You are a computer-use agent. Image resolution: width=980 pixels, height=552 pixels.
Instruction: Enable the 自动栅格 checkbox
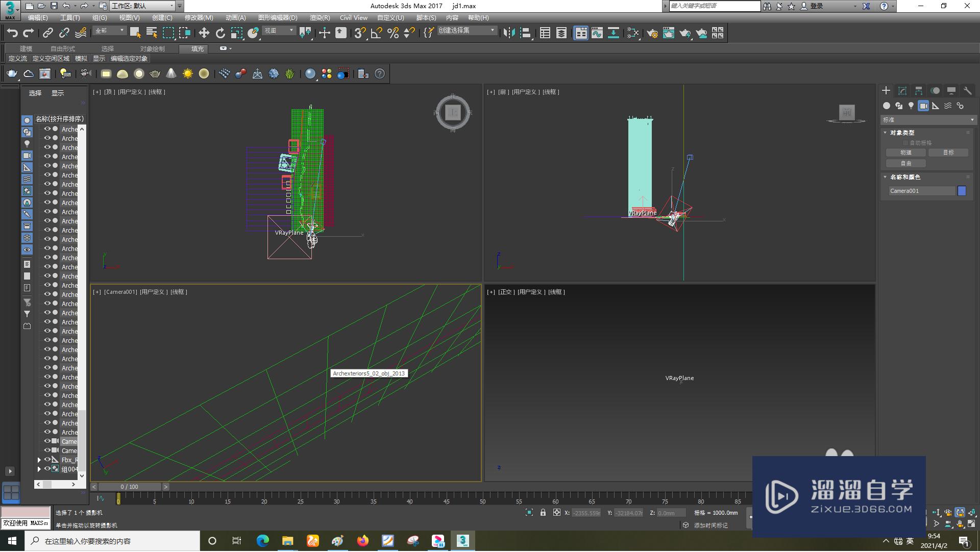pos(905,143)
